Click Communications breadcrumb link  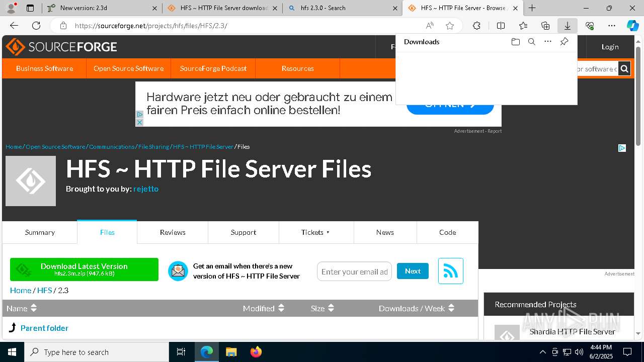pyautogui.click(x=112, y=147)
